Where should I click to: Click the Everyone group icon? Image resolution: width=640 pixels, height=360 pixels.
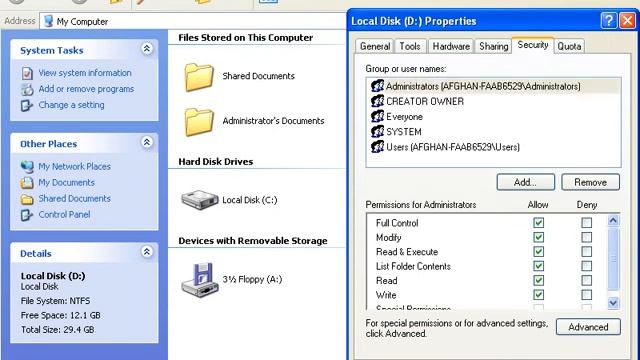tap(378, 117)
